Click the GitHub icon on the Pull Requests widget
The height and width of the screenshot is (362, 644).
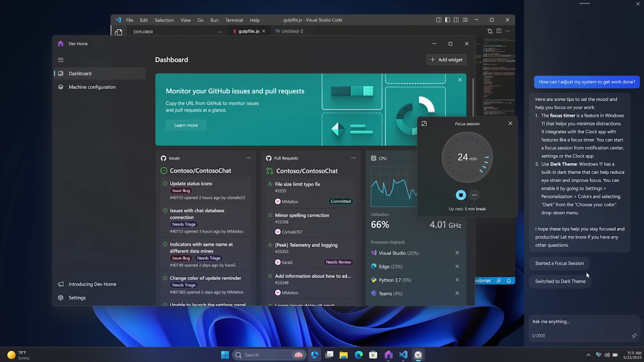pyautogui.click(x=268, y=158)
